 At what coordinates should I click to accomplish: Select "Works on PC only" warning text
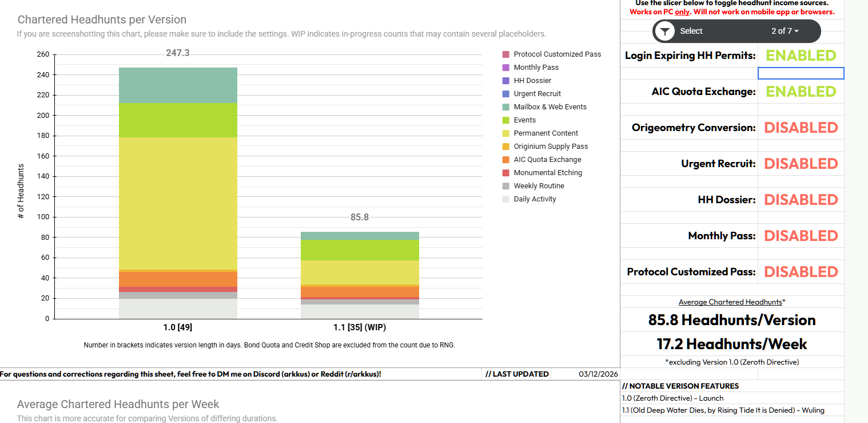tap(732, 11)
